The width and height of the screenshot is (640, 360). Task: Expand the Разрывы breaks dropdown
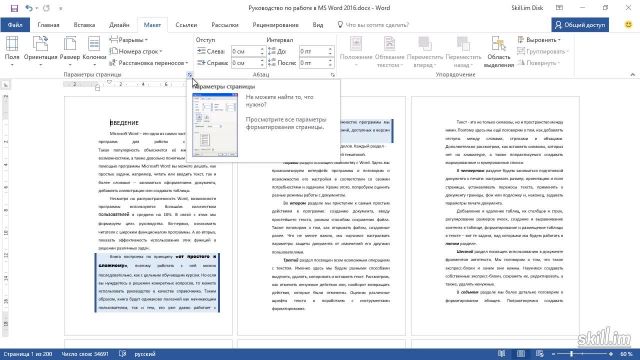point(128,40)
